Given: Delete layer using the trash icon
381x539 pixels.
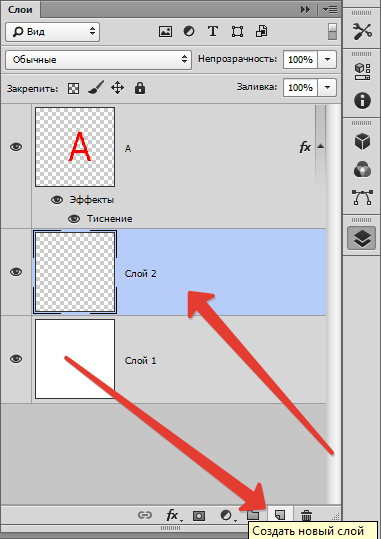Looking at the screenshot, I should click(x=306, y=515).
